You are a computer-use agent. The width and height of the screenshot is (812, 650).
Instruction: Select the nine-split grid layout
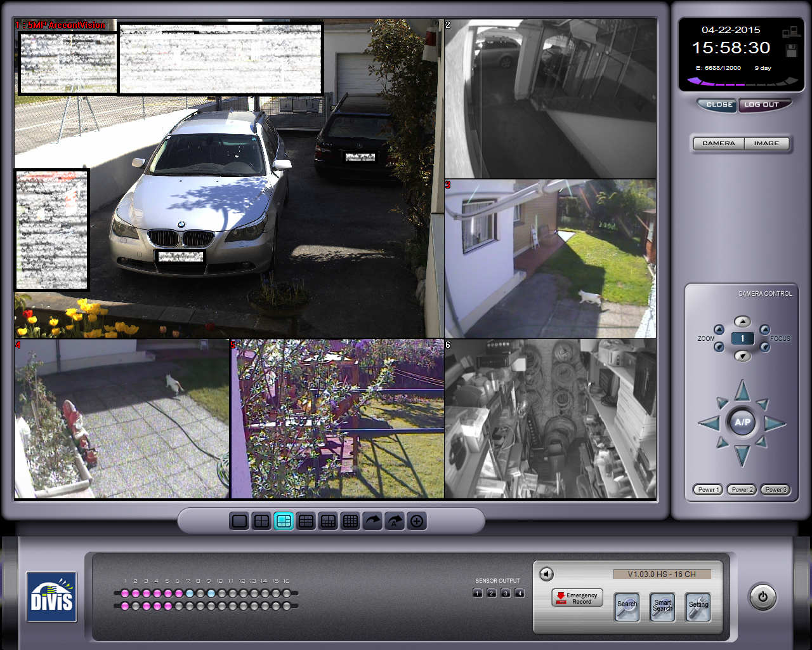tap(306, 521)
